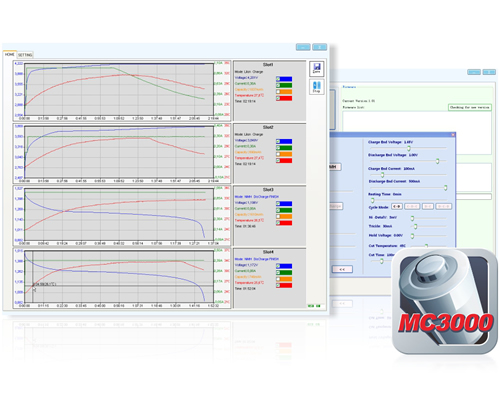Enable Slot4 orange capacity curve checkbox
The height and width of the screenshot is (400, 500).
pyautogui.click(x=278, y=279)
